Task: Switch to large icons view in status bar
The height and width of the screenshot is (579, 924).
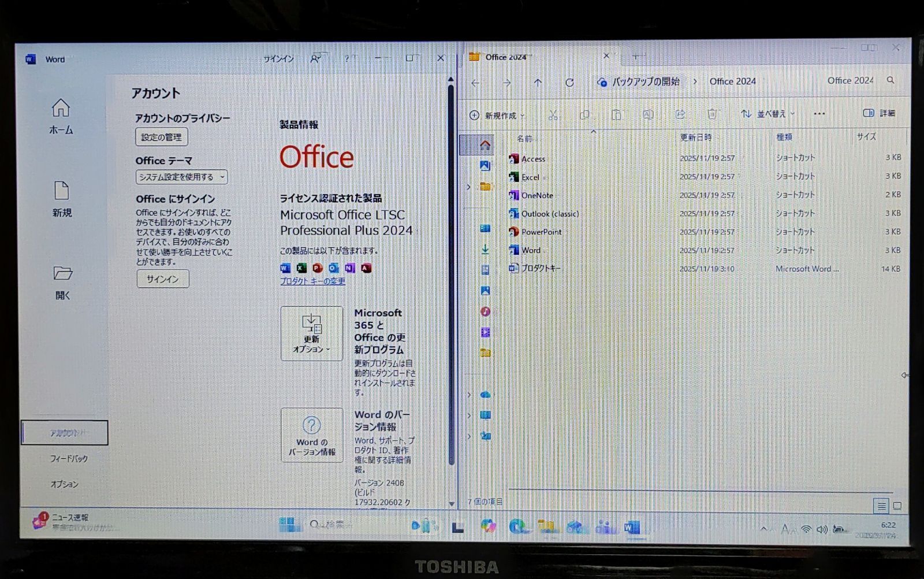Action: click(897, 506)
